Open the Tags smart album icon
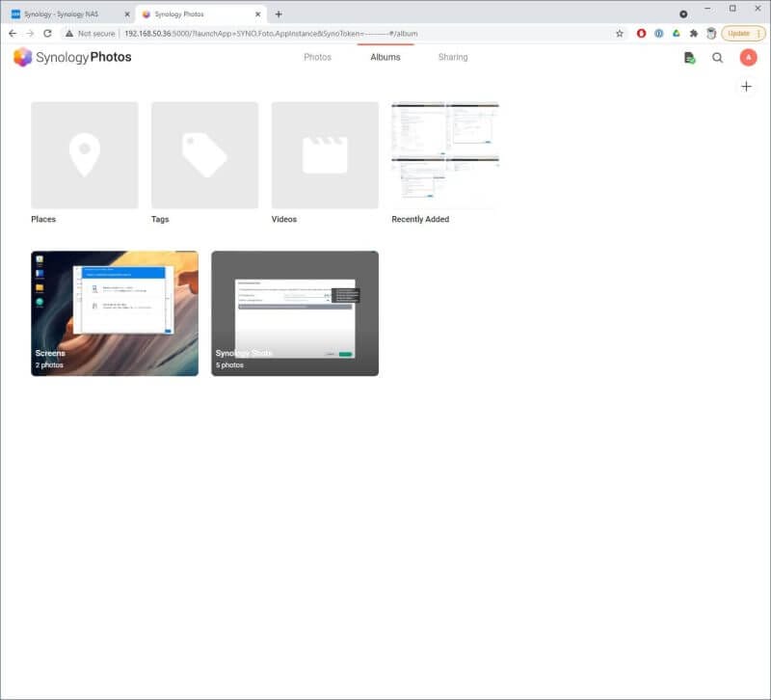The height and width of the screenshot is (700, 771). tap(204, 154)
